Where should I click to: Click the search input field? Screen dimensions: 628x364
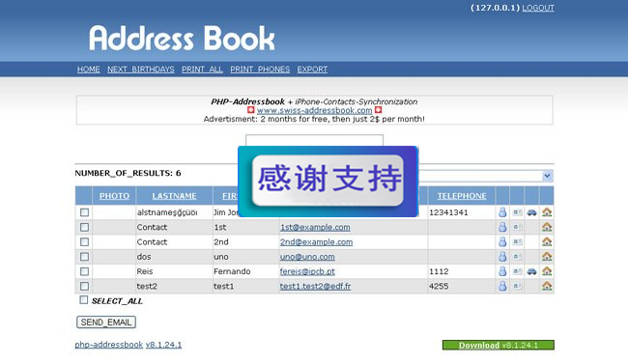click(314, 141)
